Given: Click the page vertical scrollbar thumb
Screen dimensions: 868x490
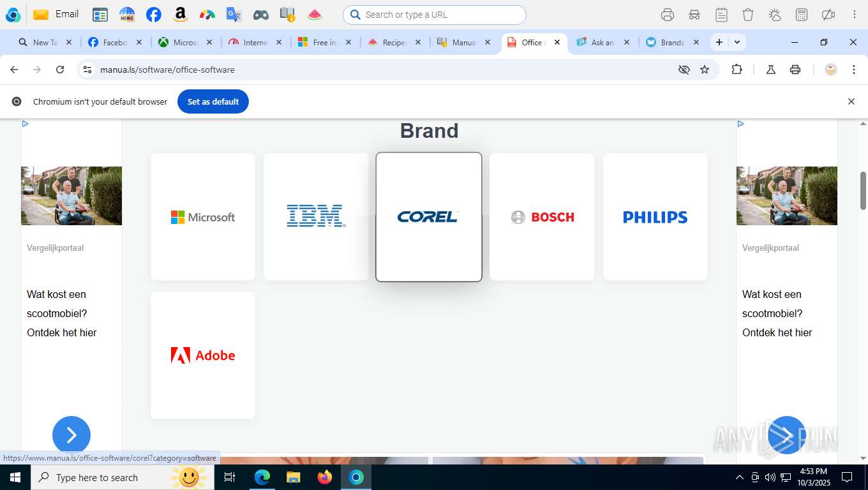Looking at the screenshot, I should 863,191.
